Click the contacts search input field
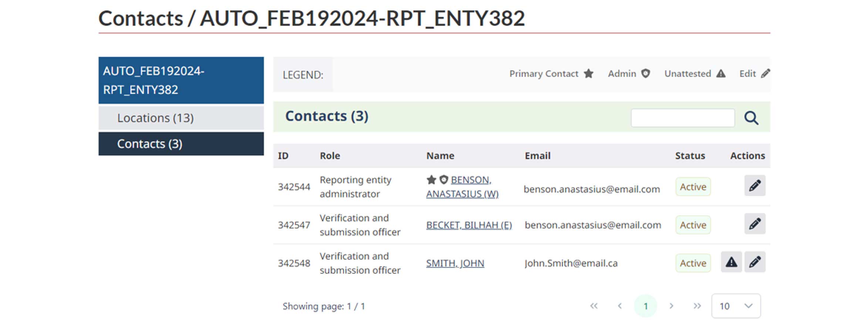Screen dimensions: 868x328 (683, 118)
